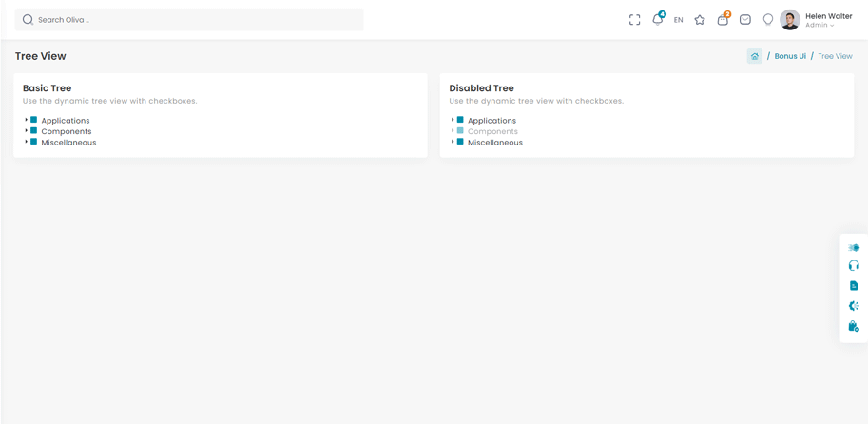Click the headphones support icon
Screen dimensions: 868x424
click(x=854, y=266)
